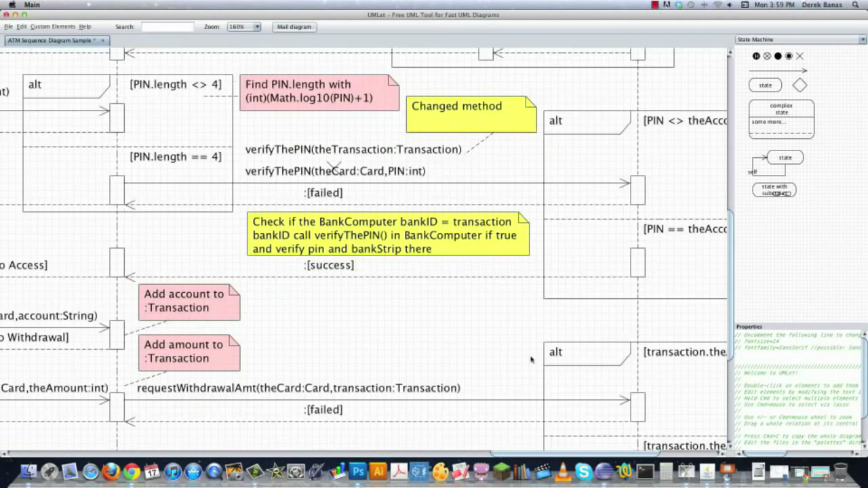Image resolution: width=868 pixels, height=488 pixels.
Task: Click into the Search field
Action: (167, 27)
